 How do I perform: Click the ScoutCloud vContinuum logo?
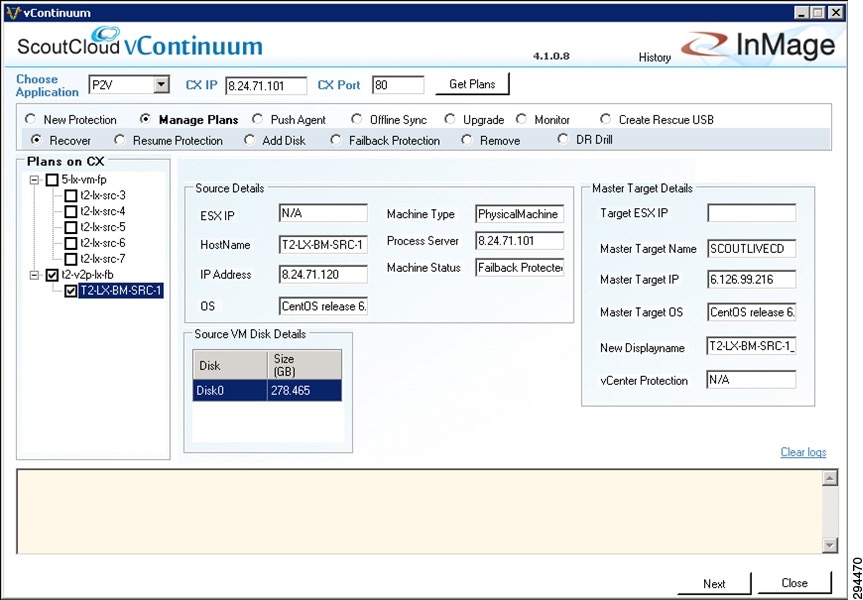(x=140, y=42)
